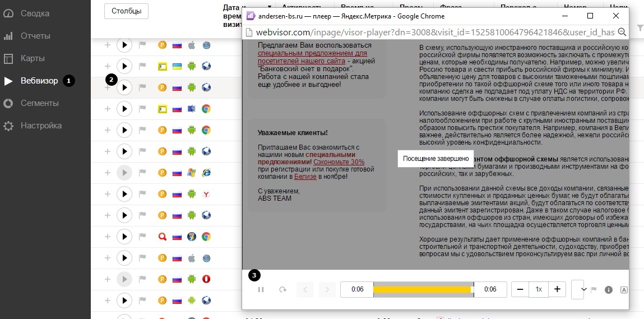Expand the Opera browser visit row
The image size is (644, 319).
[x=108, y=279]
